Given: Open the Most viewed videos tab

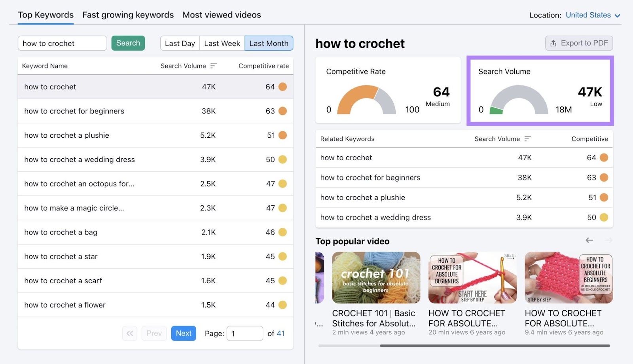Looking at the screenshot, I should pyautogui.click(x=222, y=15).
